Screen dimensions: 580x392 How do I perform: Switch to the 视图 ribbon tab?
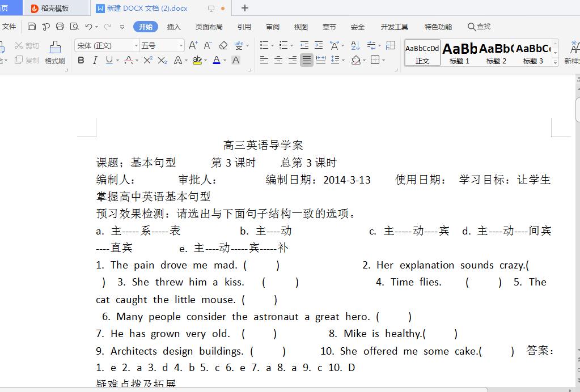pos(300,27)
